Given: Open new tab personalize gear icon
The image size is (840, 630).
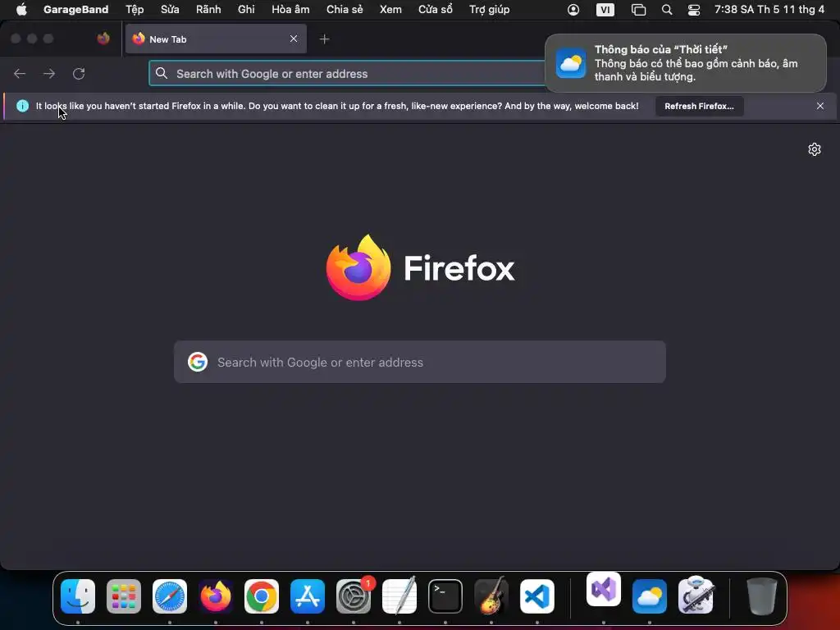Looking at the screenshot, I should click(815, 149).
